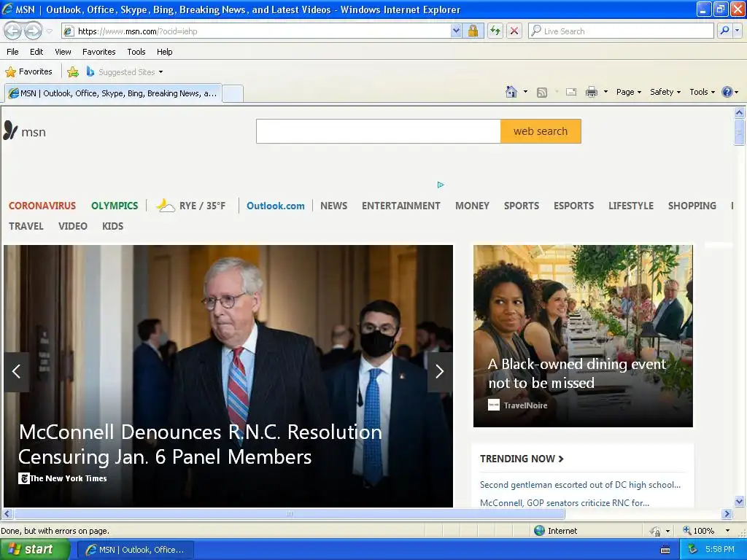Open the TRENDING NOW heading link
This screenshot has width=747, height=560.
point(522,459)
